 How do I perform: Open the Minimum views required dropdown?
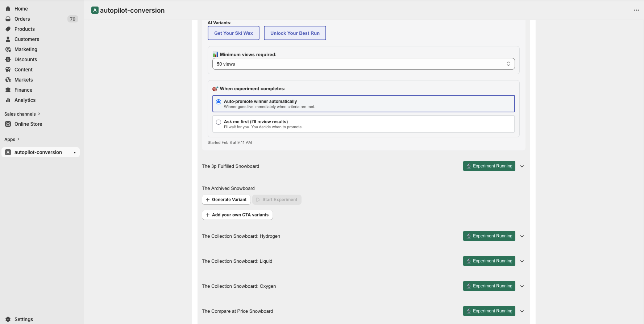363,64
